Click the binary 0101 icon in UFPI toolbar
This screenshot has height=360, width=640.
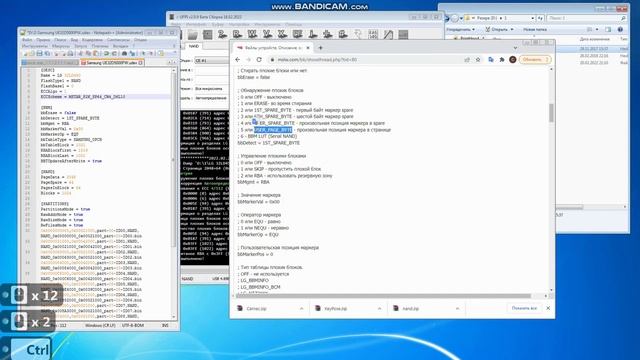point(373,35)
